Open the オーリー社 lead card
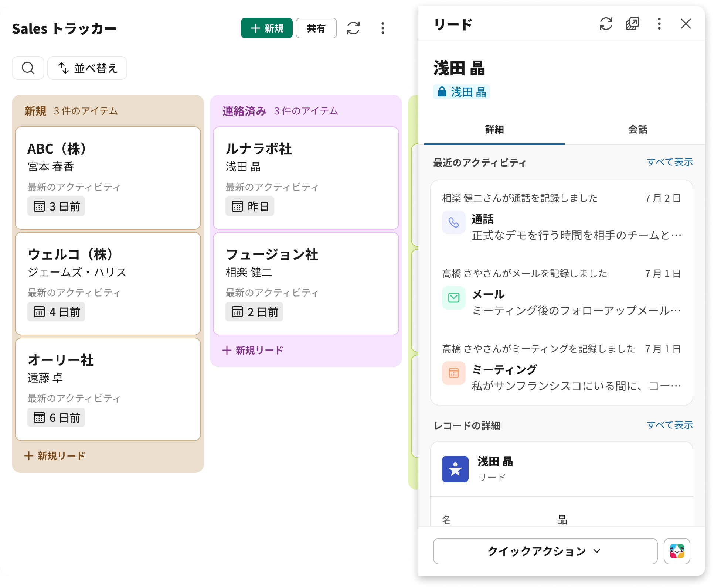This screenshot has height=588, width=714. tap(108, 389)
